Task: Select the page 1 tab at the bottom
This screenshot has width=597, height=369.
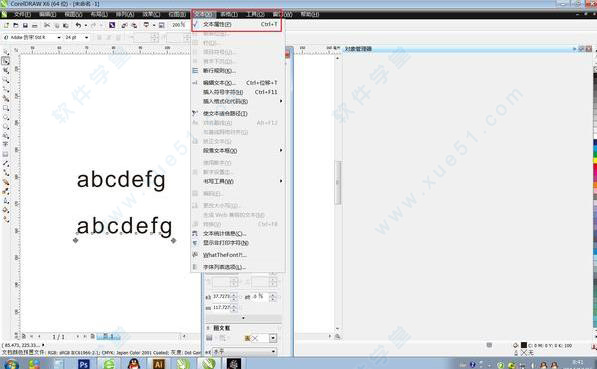Action: tap(109, 336)
